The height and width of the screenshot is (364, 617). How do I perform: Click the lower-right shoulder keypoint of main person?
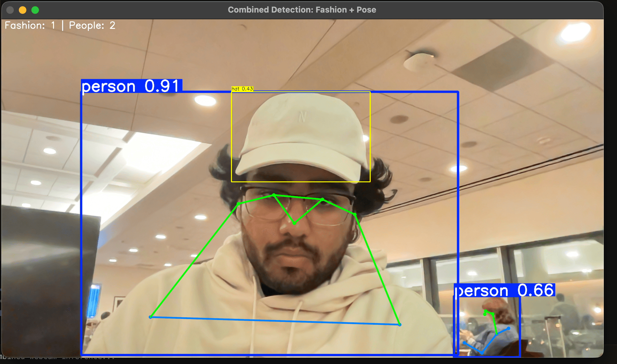pyautogui.click(x=400, y=324)
